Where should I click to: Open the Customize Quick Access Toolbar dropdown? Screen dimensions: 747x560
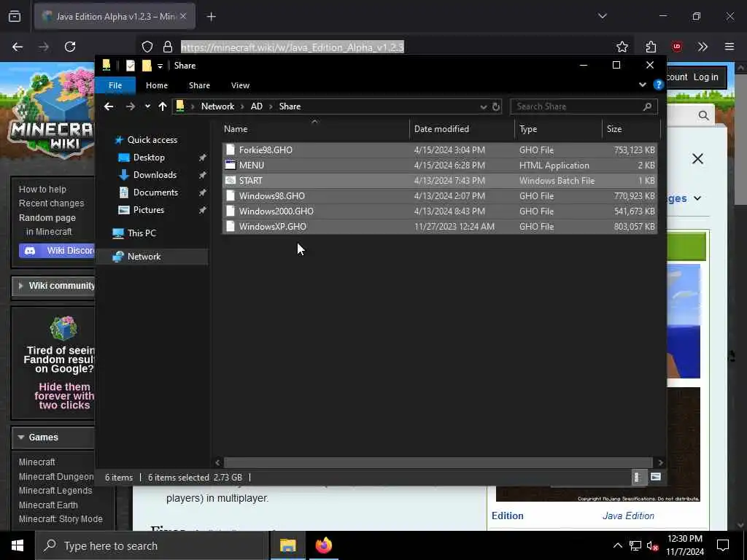(x=160, y=66)
